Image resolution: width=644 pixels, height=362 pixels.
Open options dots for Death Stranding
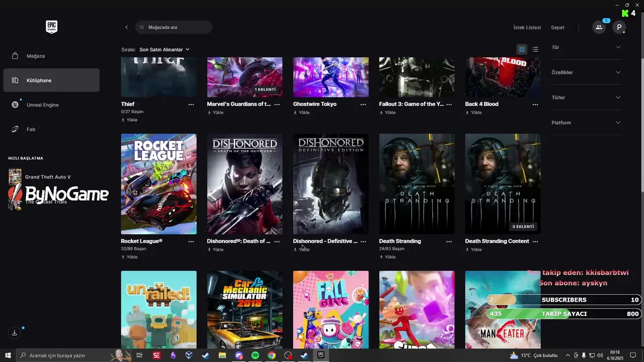tap(449, 241)
